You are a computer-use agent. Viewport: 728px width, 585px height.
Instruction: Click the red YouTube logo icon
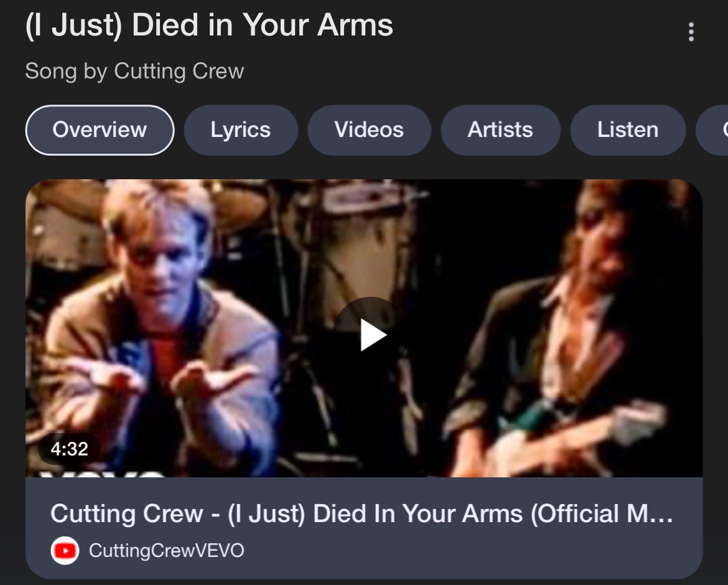pyautogui.click(x=65, y=551)
